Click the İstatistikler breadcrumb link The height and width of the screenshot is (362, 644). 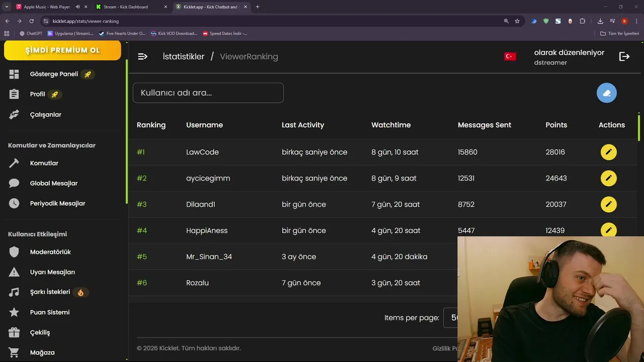point(184,56)
